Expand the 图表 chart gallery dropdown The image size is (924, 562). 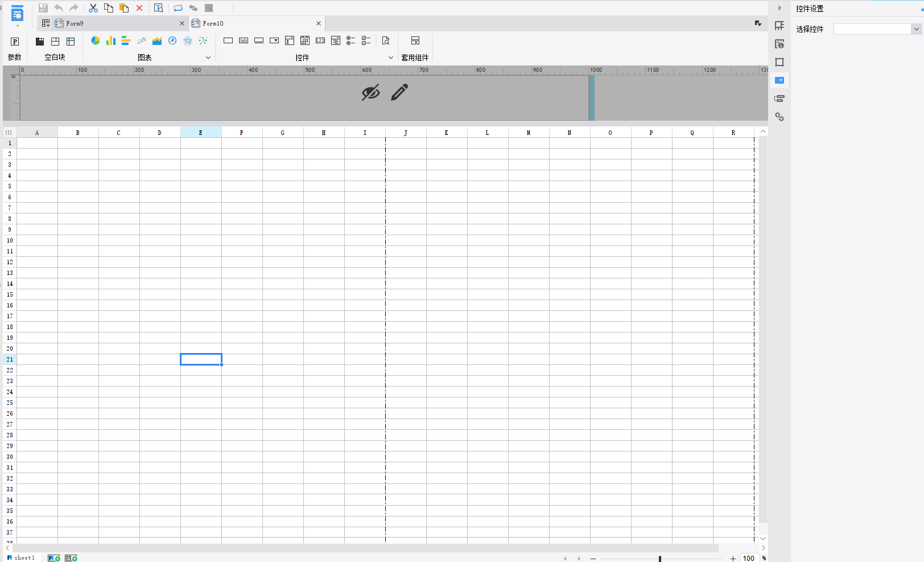point(208,58)
